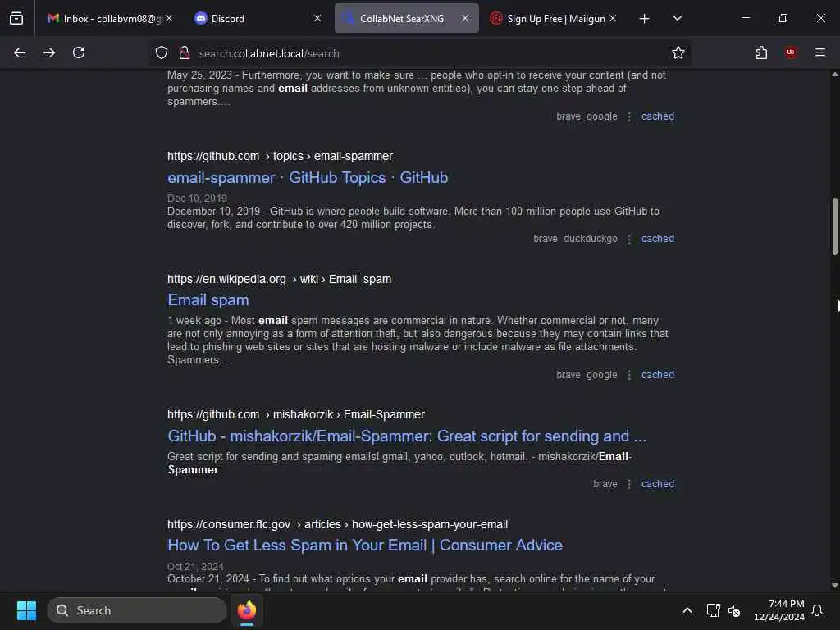Open mishakorzik/Email-Spammer GitHub result
The height and width of the screenshot is (630, 840).
click(407, 436)
